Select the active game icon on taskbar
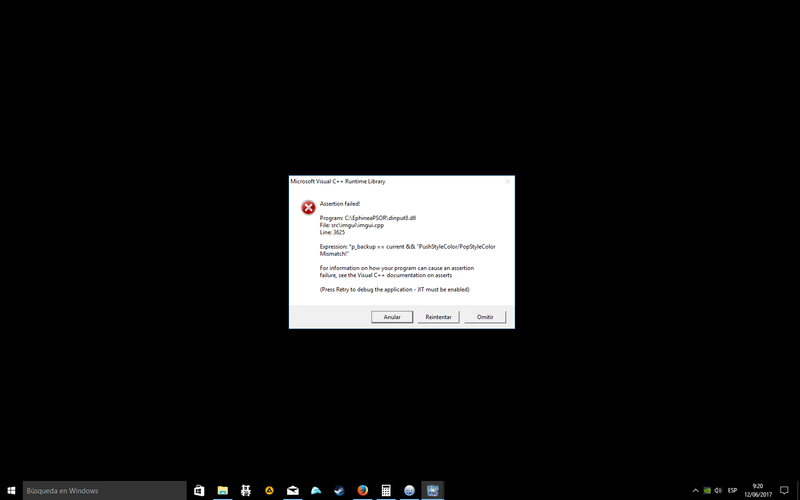The width and height of the screenshot is (800, 500). pos(433,491)
